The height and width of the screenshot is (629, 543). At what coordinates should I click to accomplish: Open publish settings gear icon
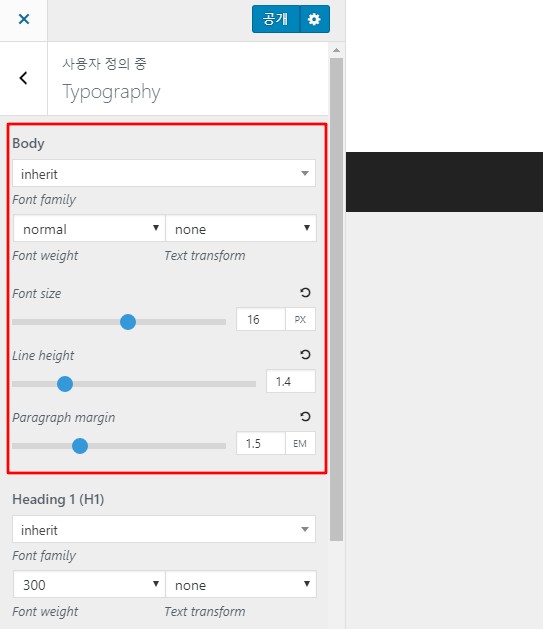pyautogui.click(x=314, y=19)
